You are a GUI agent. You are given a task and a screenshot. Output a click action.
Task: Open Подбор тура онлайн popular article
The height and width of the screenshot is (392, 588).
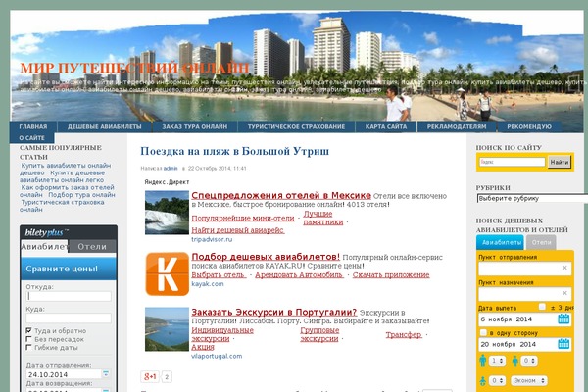pos(81,195)
